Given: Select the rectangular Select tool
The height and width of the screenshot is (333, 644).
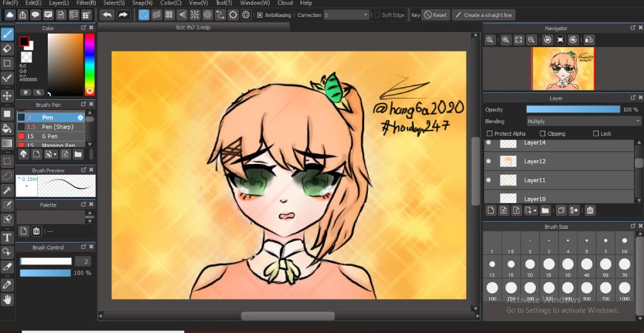Looking at the screenshot, I should [x=7, y=161].
